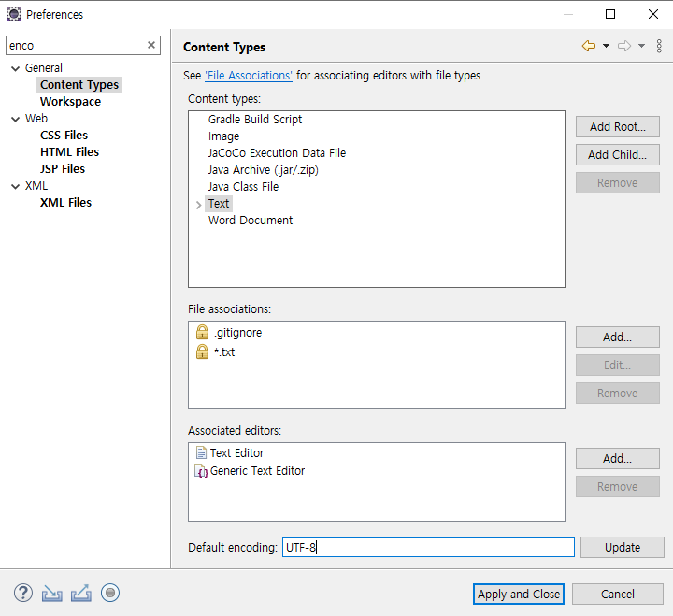This screenshot has width=673, height=616.
Task: Open the view menu with three dots
Action: tap(659, 46)
